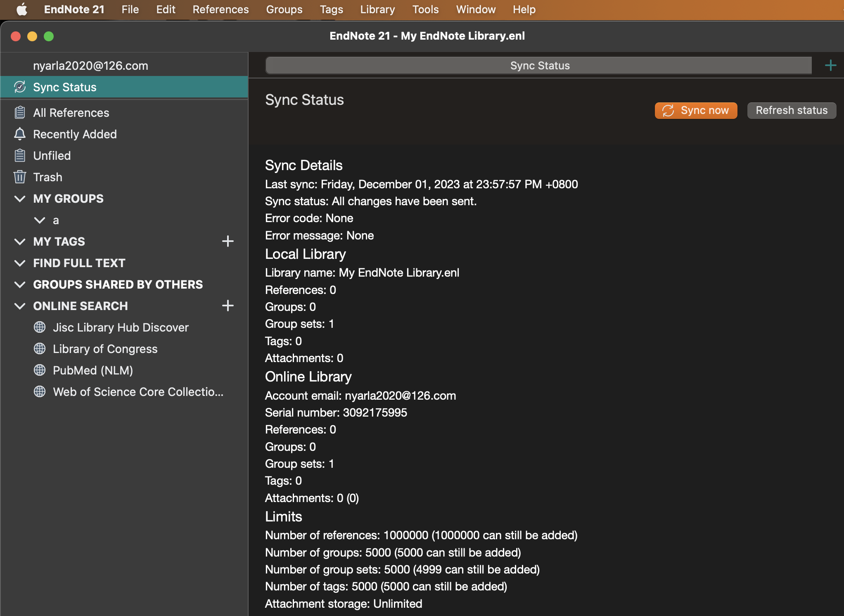
Task: Select Web of Science Core Collection search
Action: coord(138,392)
